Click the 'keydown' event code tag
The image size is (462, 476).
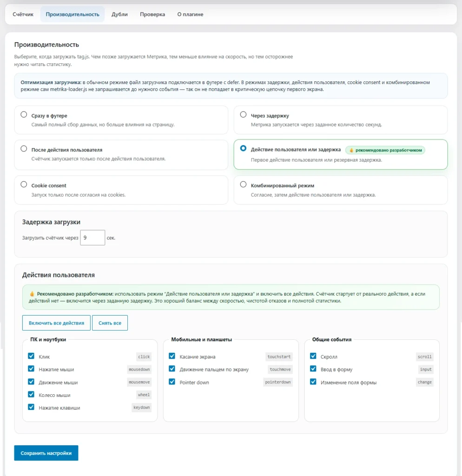(x=141, y=407)
